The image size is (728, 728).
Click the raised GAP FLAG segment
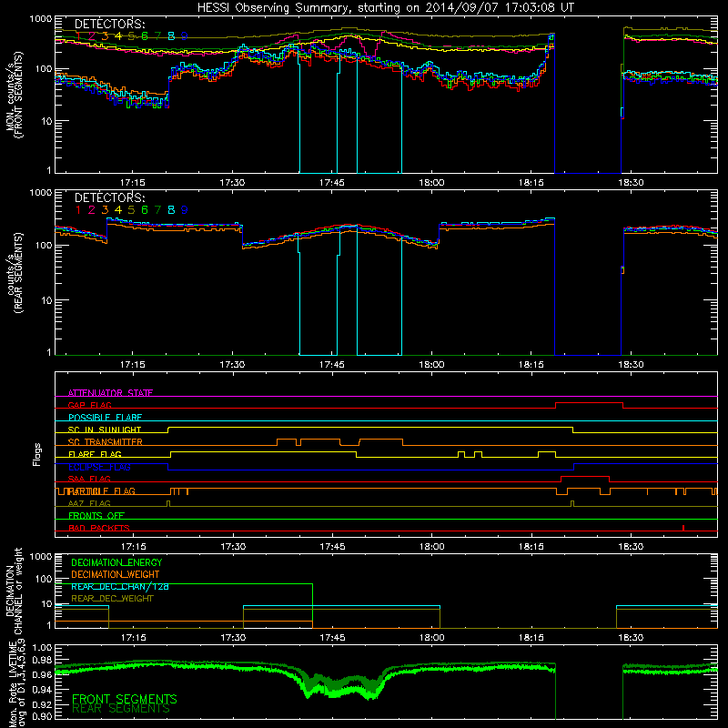pos(589,403)
